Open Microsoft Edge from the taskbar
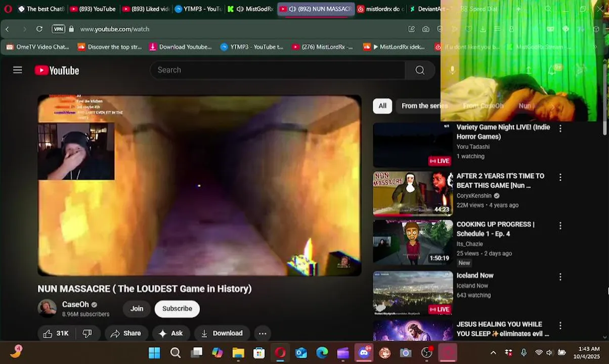 (x=322, y=352)
